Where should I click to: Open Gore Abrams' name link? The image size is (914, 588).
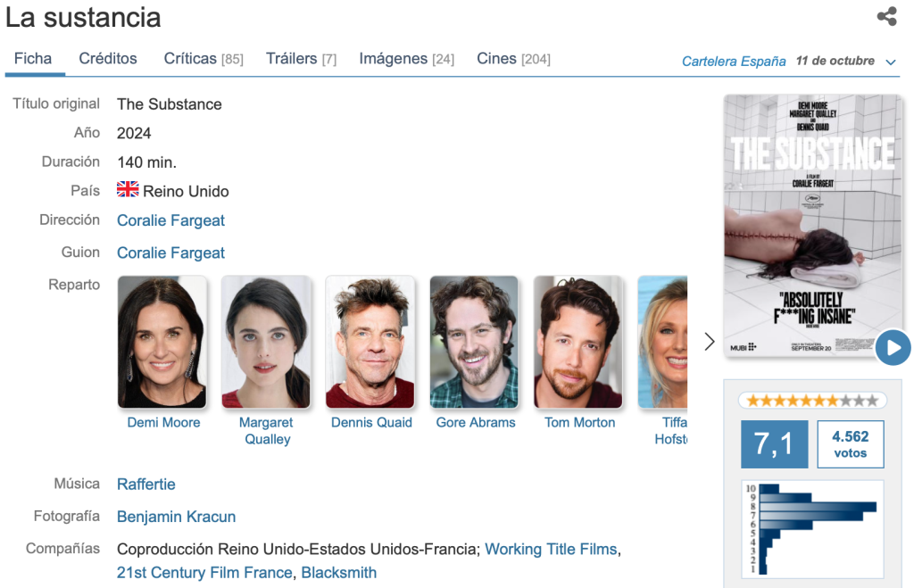click(476, 423)
